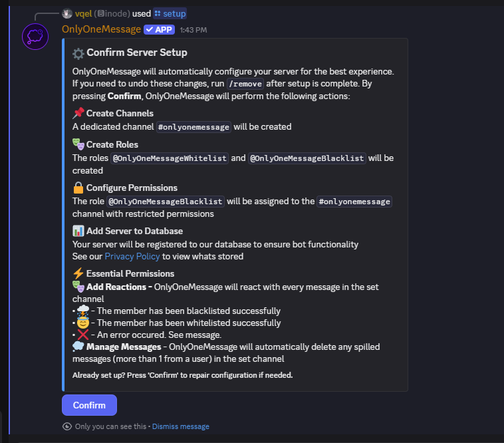Dismiss the ephemeral message

pyautogui.click(x=181, y=426)
